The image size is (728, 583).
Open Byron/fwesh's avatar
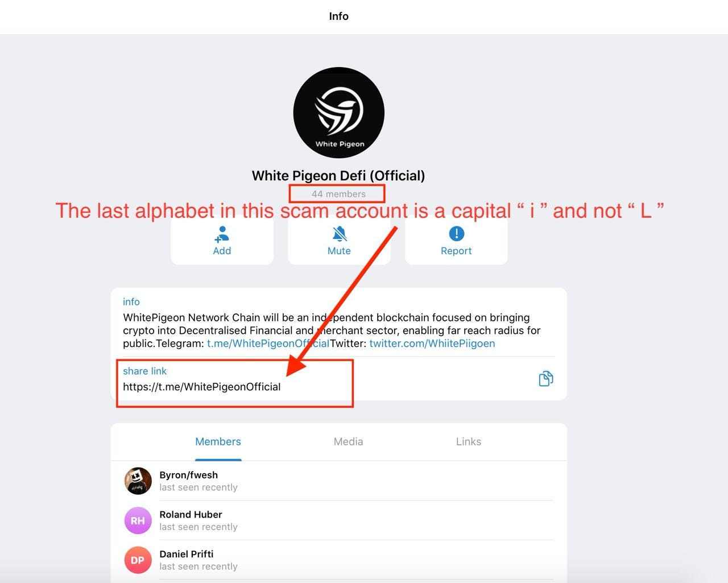tap(138, 481)
